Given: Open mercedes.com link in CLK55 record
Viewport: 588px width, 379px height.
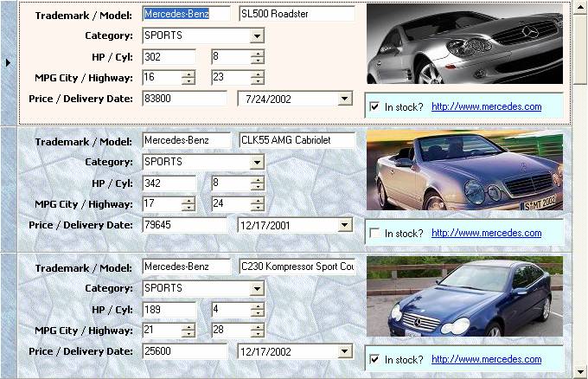Looking at the screenshot, I should click(x=486, y=234).
